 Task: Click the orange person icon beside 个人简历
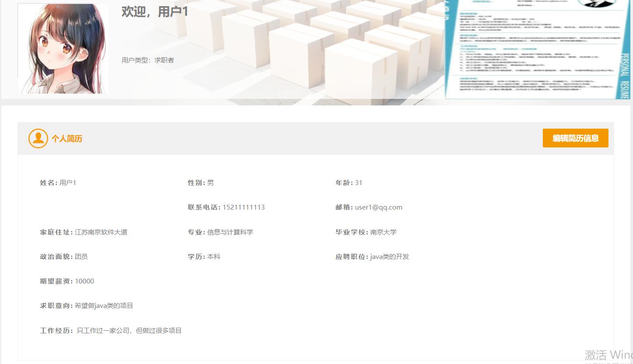38,138
